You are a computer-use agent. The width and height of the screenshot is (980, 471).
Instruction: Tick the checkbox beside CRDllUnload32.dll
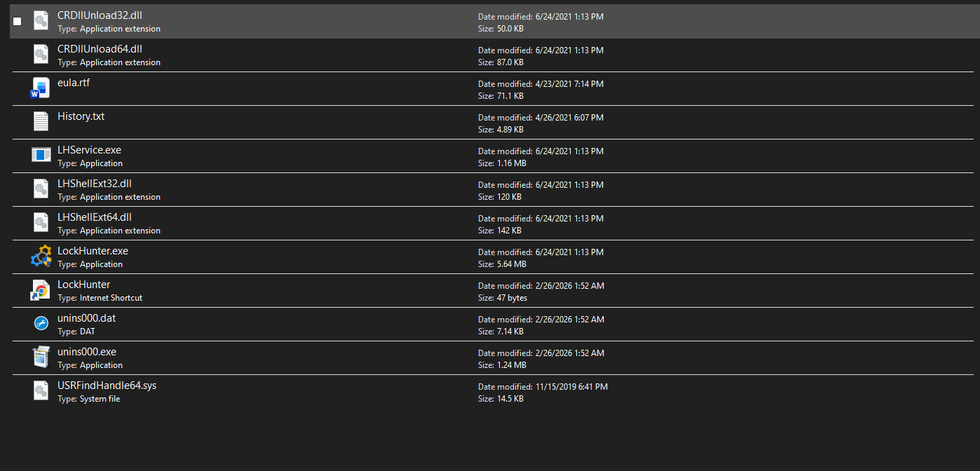coord(18,22)
